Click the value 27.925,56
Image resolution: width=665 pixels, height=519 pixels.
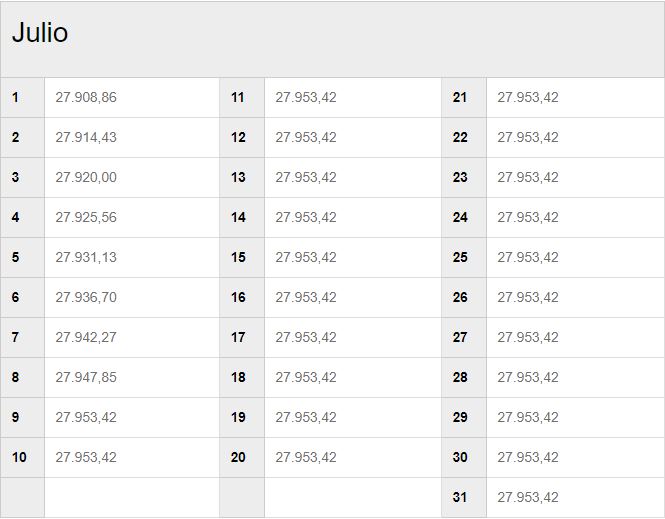(x=86, y=218)
